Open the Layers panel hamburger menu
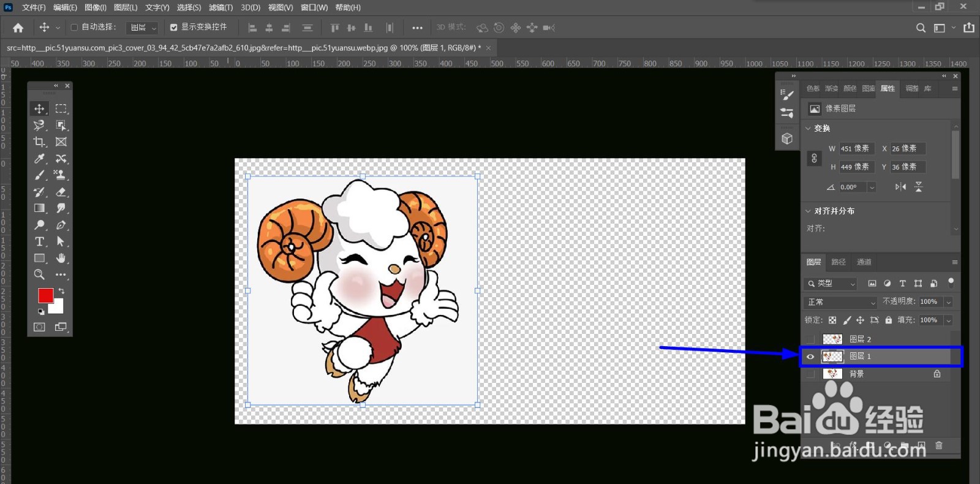Viewport: 980px width, 484px height. pyautogui.click(x=954, y=262)
